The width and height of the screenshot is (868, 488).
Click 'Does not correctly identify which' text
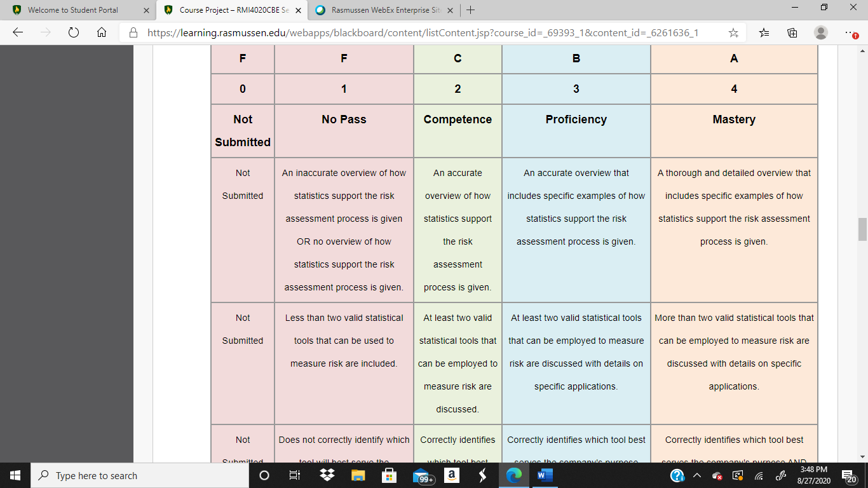(x=344, y=440)
